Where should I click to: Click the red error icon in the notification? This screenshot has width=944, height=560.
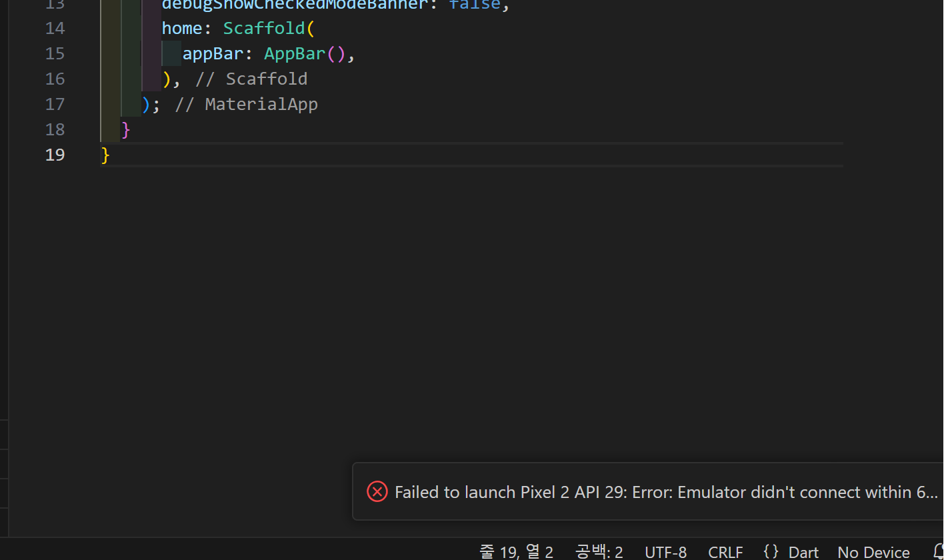click(377, 492)
